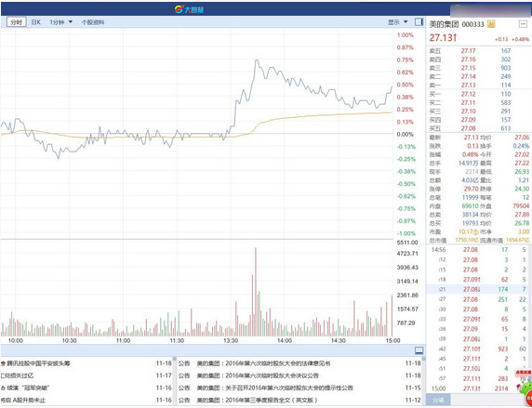
Task: Click the 大智慧 logo in the title bar
Action: click(x=189, y=9)
